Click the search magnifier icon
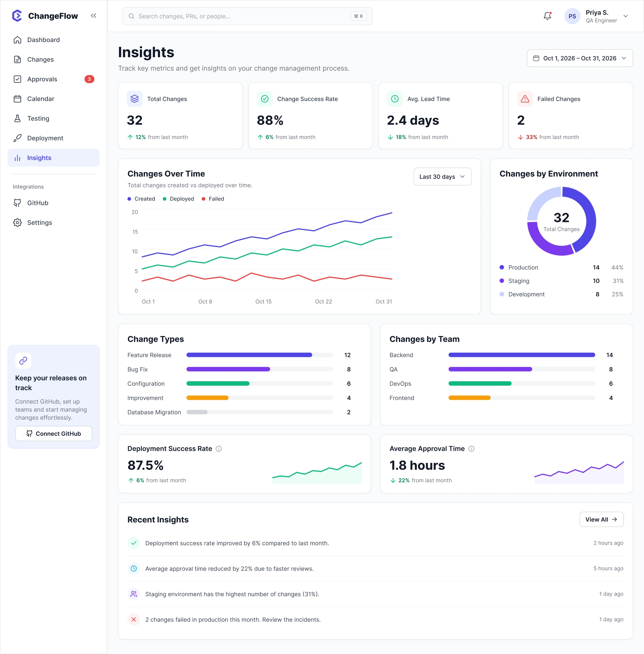The height and width of the screenshot is (654, 644). click(131, 16)
